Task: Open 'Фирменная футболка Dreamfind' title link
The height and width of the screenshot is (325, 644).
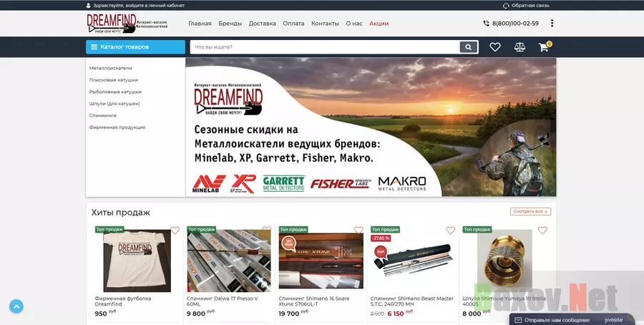Action: click(123, 301)
